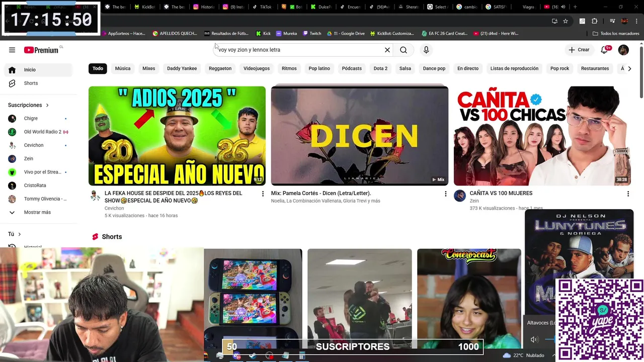Open the YouTube hamburger guide menu
This screenshot has height=362, width=644.
tap(12, 50)
